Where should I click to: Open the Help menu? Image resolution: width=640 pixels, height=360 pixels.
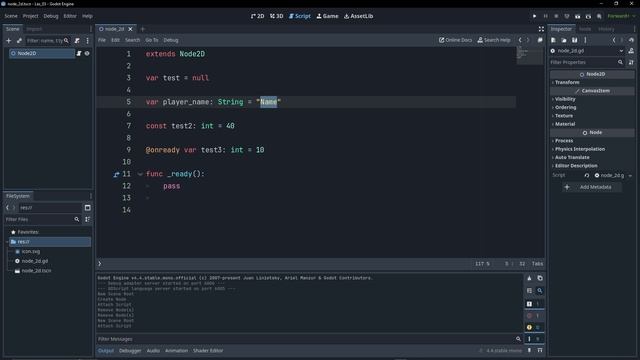pyautogui.click(x=87, y=16)
